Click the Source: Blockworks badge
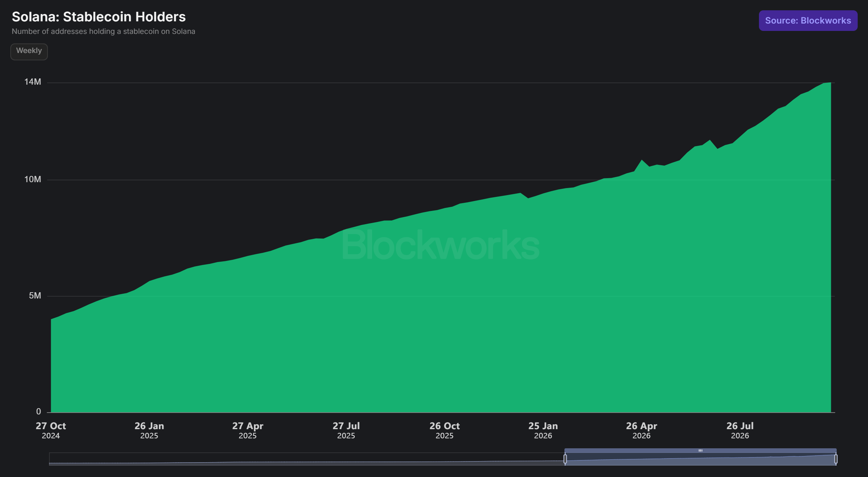The height and width of the screenshot is (477, 868). coord(808,21)
